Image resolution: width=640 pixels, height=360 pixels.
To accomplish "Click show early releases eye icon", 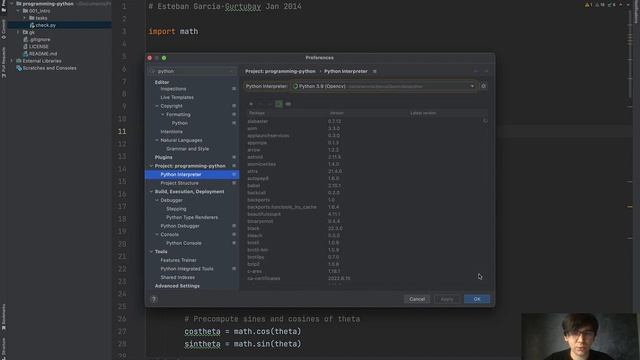I will (x=288, y=104).
